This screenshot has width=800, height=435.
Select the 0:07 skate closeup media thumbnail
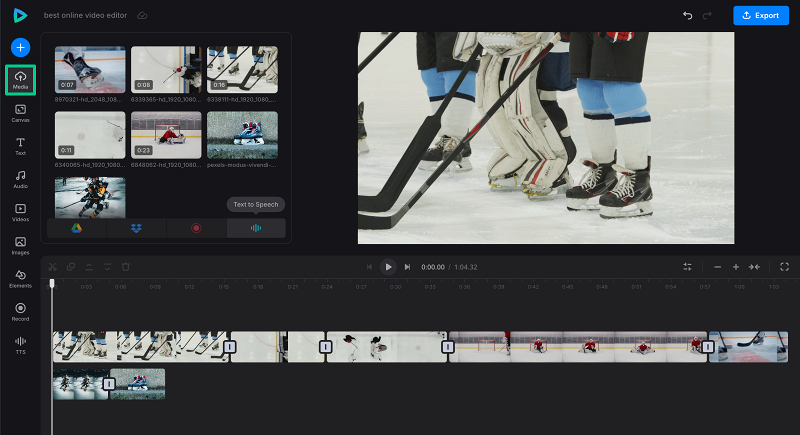coord(90,69)
